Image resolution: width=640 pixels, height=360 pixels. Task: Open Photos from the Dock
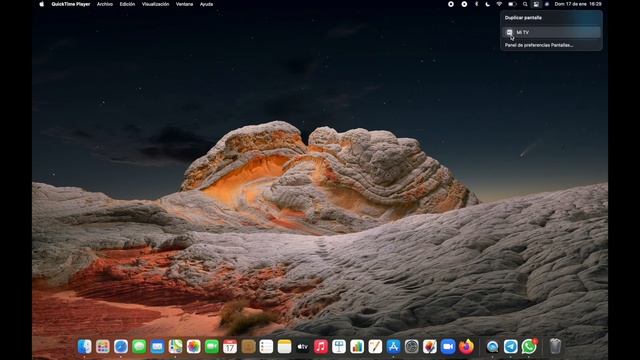coord(193,347)
